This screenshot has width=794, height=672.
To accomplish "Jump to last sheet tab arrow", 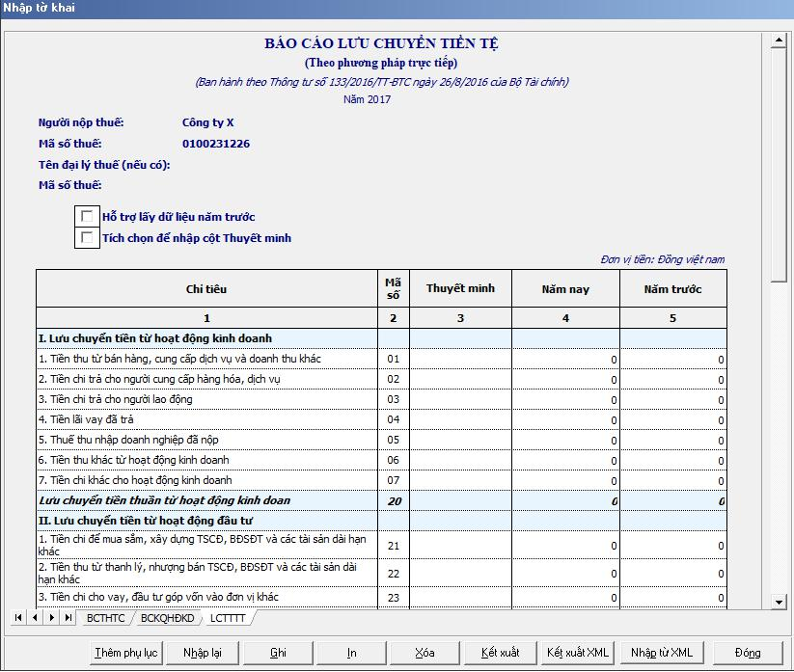I will [69, 617].
